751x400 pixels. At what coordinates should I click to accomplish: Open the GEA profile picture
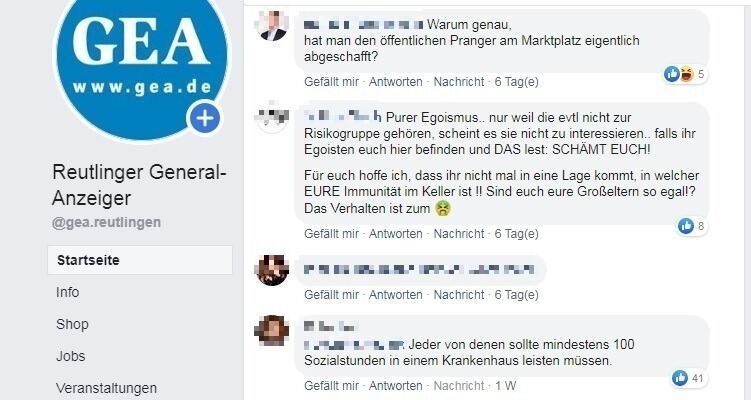point(142,61)
